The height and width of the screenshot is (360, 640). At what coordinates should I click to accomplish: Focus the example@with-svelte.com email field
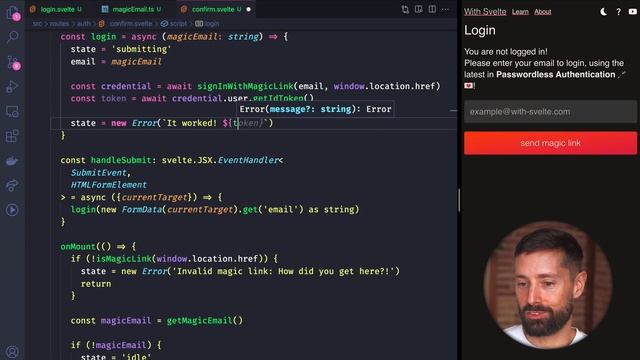[550, 111]
